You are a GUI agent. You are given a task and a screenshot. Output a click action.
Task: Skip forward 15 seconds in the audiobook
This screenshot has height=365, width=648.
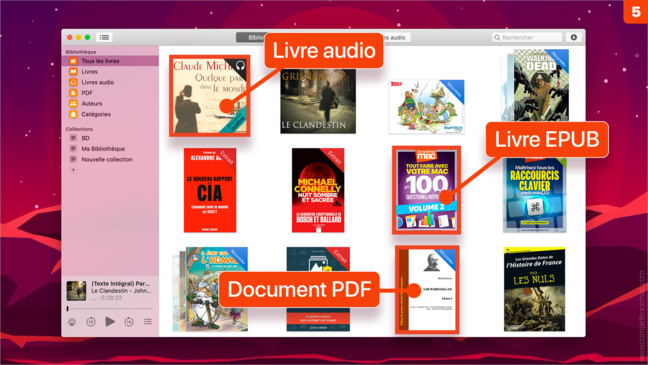[x=129, y=322]
